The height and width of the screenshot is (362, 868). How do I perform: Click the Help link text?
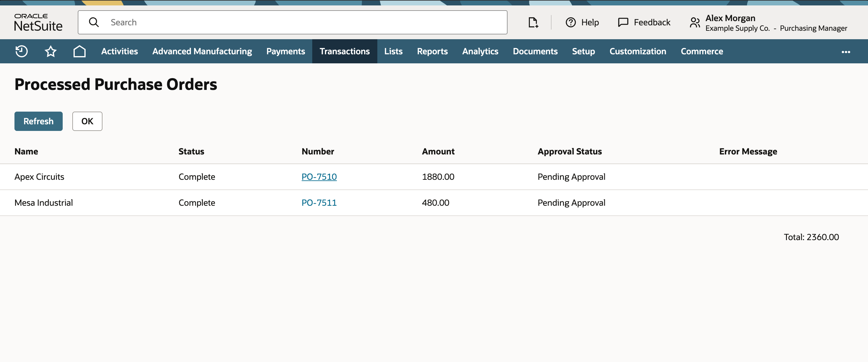(x=590, y=22)
